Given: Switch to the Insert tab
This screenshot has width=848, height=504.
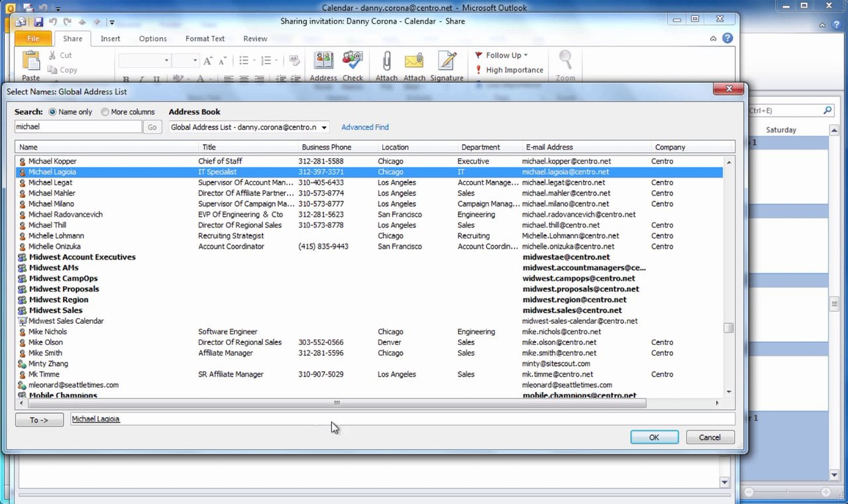Looking at the screenshot, I should (111, 38).
